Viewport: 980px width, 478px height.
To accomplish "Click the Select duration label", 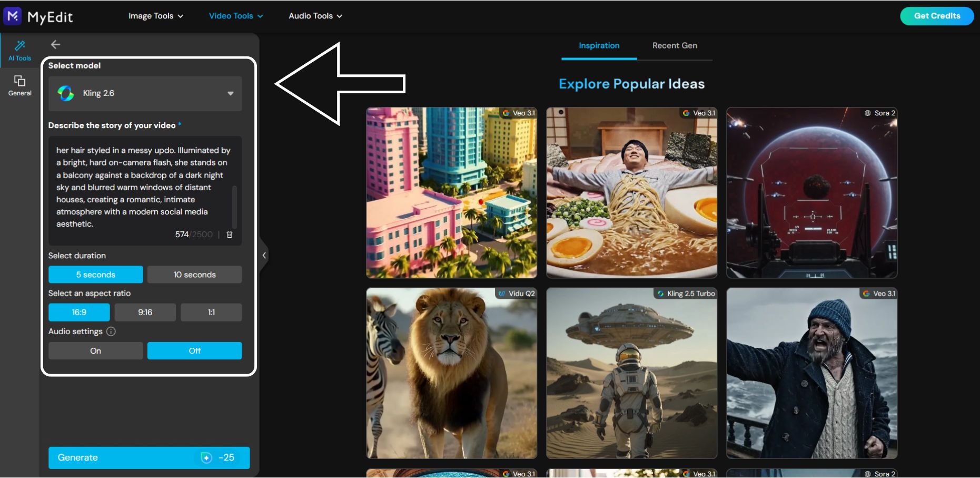I will point(77,256).
